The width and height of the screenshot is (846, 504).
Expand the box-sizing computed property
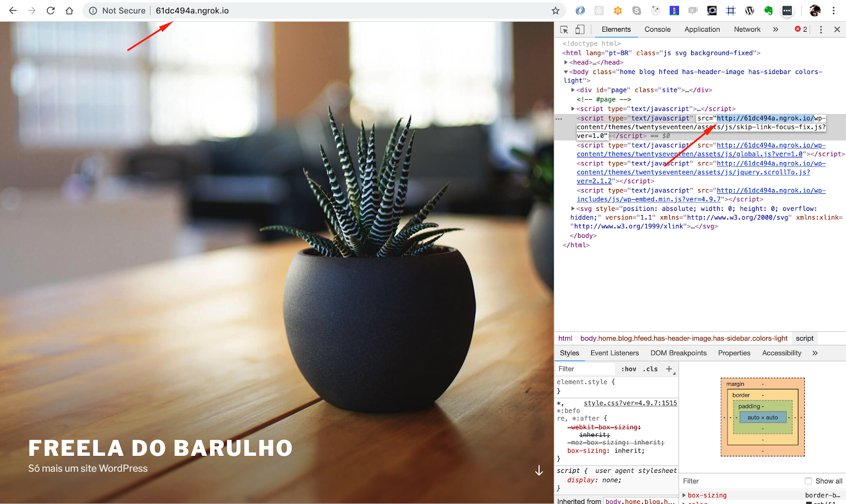coord(684,495)
